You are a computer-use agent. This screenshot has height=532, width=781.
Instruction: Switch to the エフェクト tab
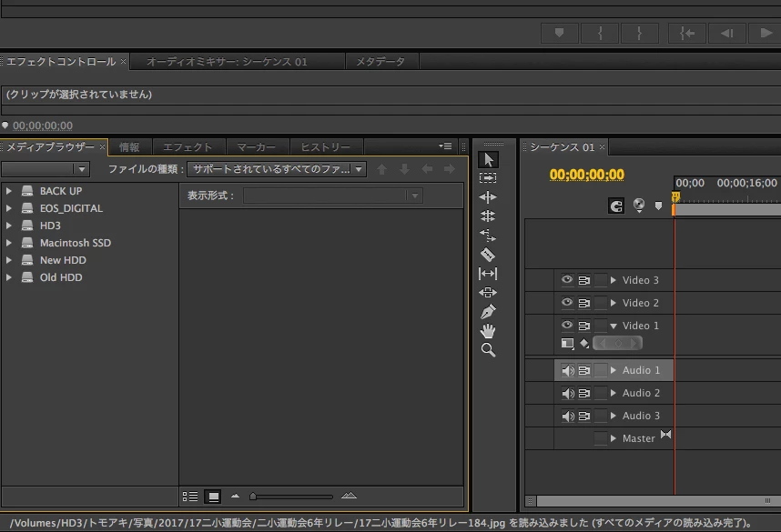tap(188, 147)
